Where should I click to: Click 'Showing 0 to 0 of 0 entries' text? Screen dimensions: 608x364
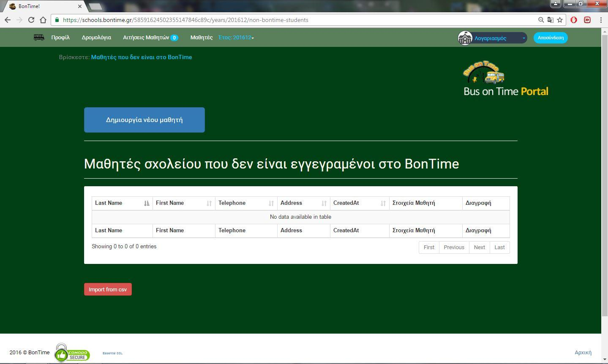(124, 247)
